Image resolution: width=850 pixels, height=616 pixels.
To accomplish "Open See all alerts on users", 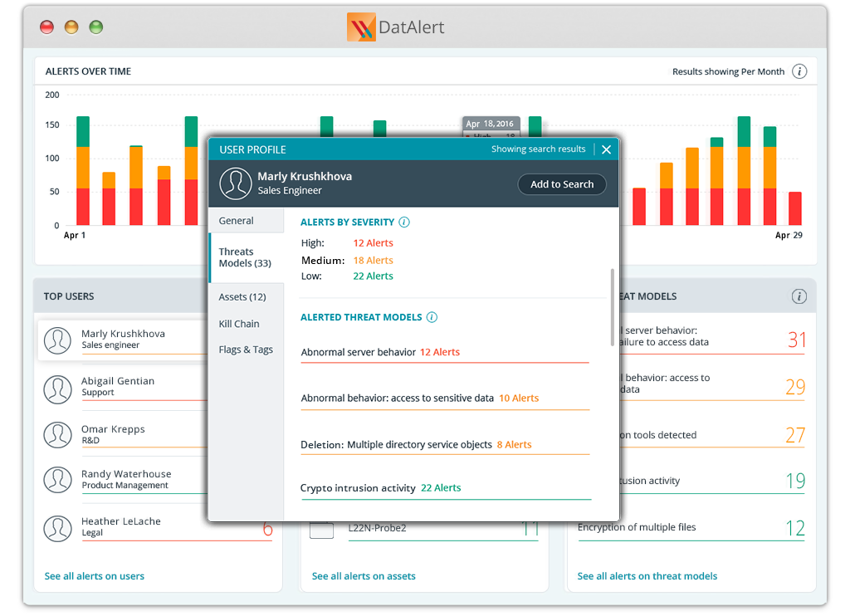I will [95, 575].
